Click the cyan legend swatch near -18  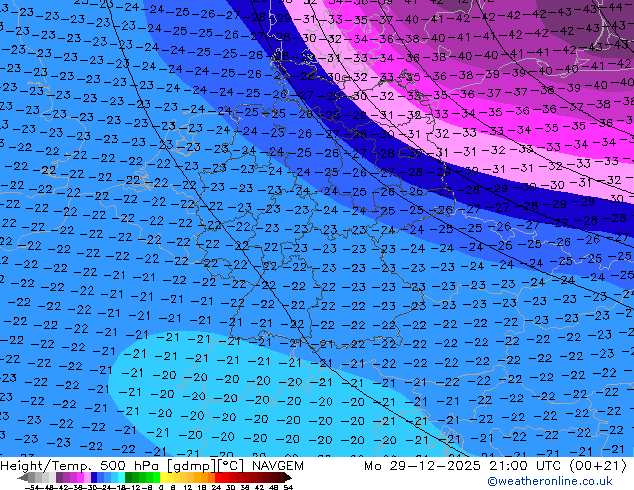point(121,477)
